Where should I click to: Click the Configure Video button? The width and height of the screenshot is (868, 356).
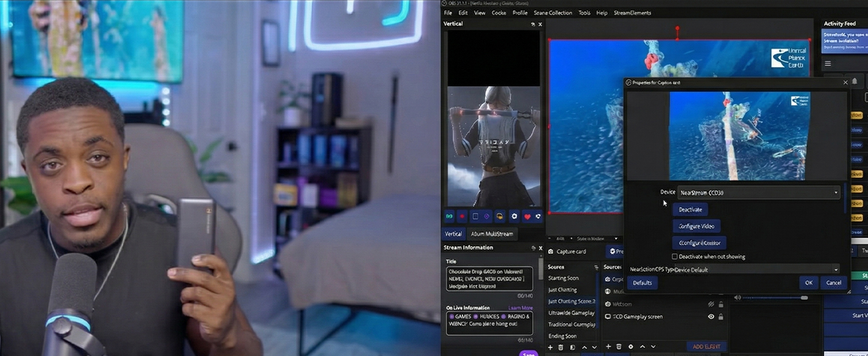(696, 226)
